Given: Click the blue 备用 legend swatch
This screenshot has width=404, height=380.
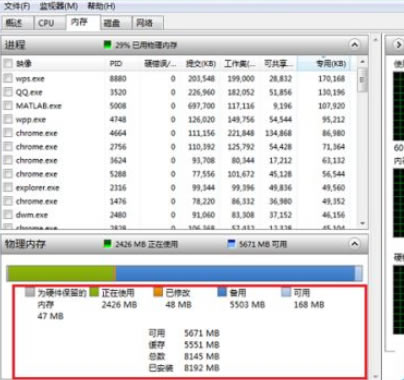Looking at the screenshot, I should tap(222, 292).
